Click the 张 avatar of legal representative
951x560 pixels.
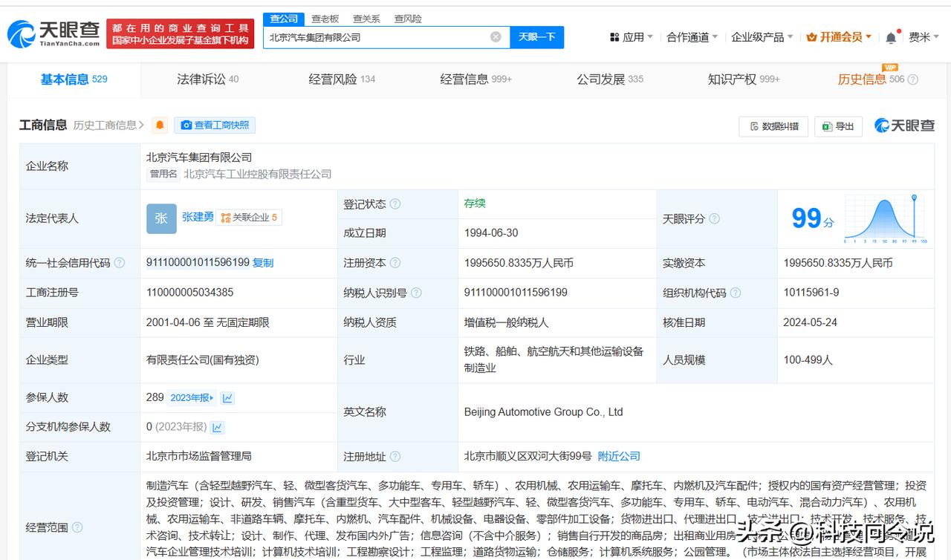(x=161, y=218)
